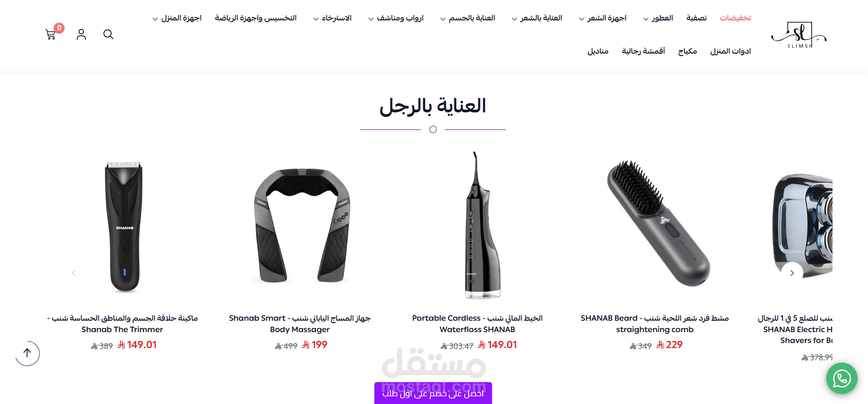868x404 pixels.
Task: Open the shopping cart icon
Action: click(x=51, y=35)
